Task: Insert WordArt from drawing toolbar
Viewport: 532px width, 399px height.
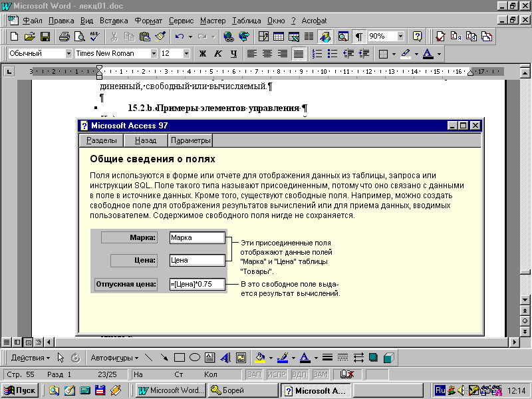Action: click(225, 358)
